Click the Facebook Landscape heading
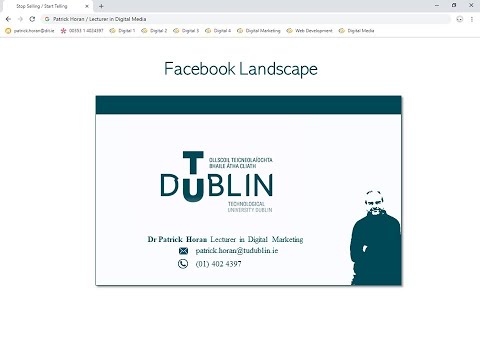 tap(241, 69)
